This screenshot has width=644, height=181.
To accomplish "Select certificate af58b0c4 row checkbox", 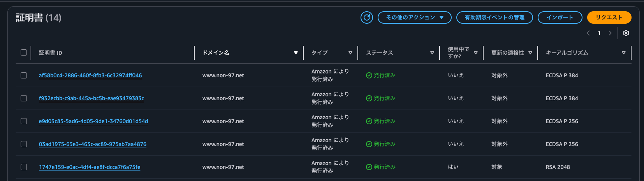I will pos(24,75).
